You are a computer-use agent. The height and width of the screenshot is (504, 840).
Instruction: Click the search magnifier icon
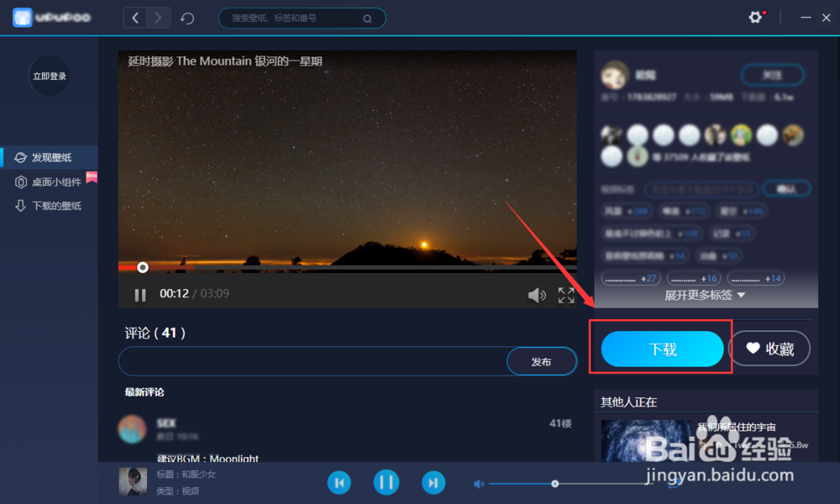pos(367,18)
